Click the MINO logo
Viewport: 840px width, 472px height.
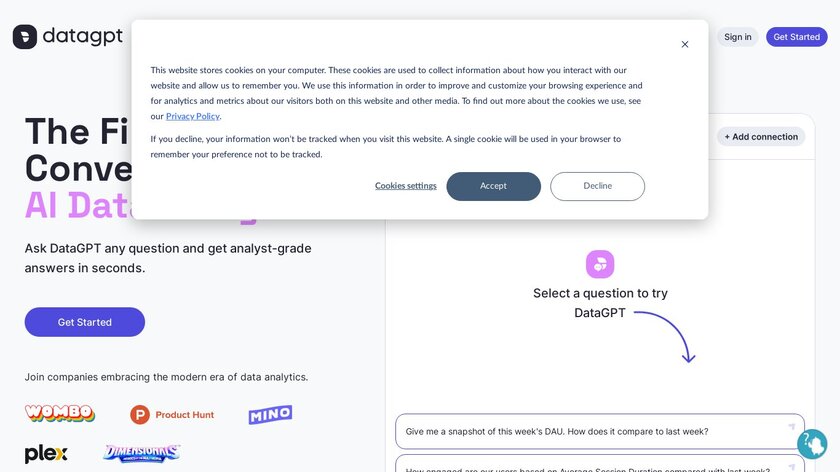(x=270, y=414)
